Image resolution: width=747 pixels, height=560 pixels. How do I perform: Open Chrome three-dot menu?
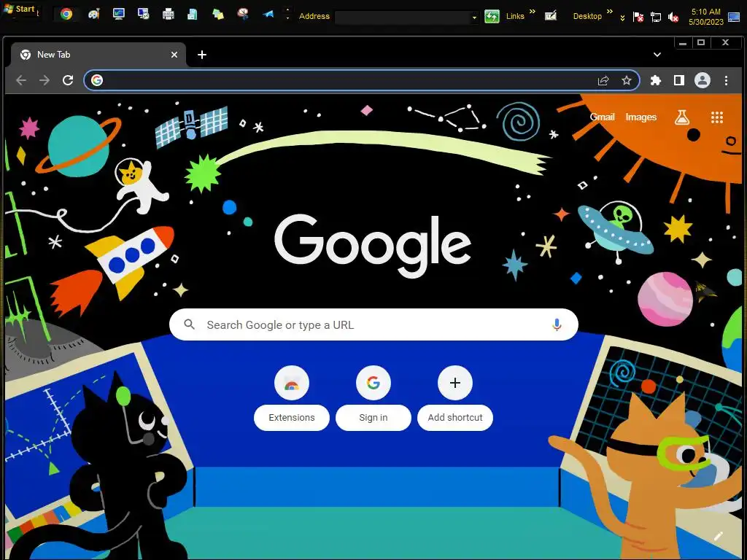click(726, 80)
